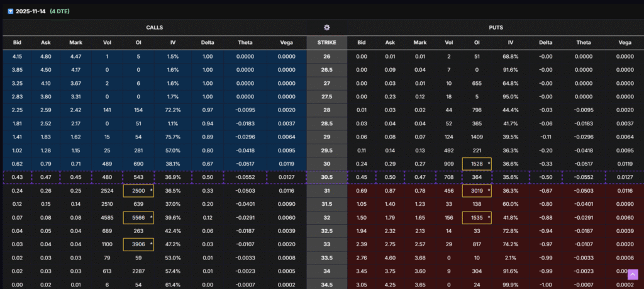This screenshot has height=289, width=644.
Task: Select the 30.5 strike row
Action: [x=326, y=178]
